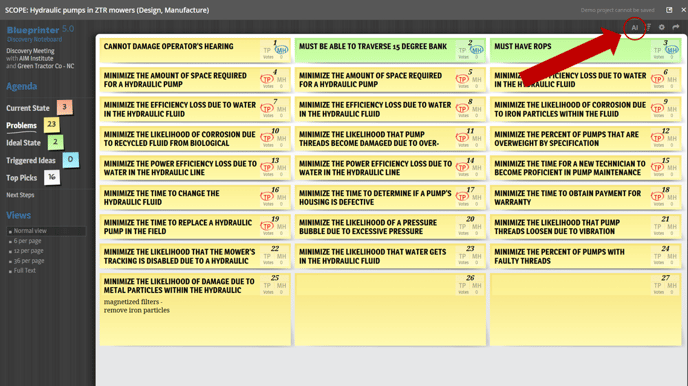688x386 pixels.
Task: Click into empty note 26
Action: [x=390, y=309]
